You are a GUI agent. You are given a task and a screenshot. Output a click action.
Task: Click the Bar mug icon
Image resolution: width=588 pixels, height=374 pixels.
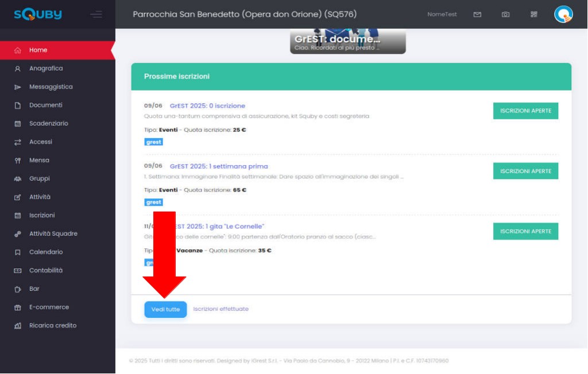(x=18, y=289)
